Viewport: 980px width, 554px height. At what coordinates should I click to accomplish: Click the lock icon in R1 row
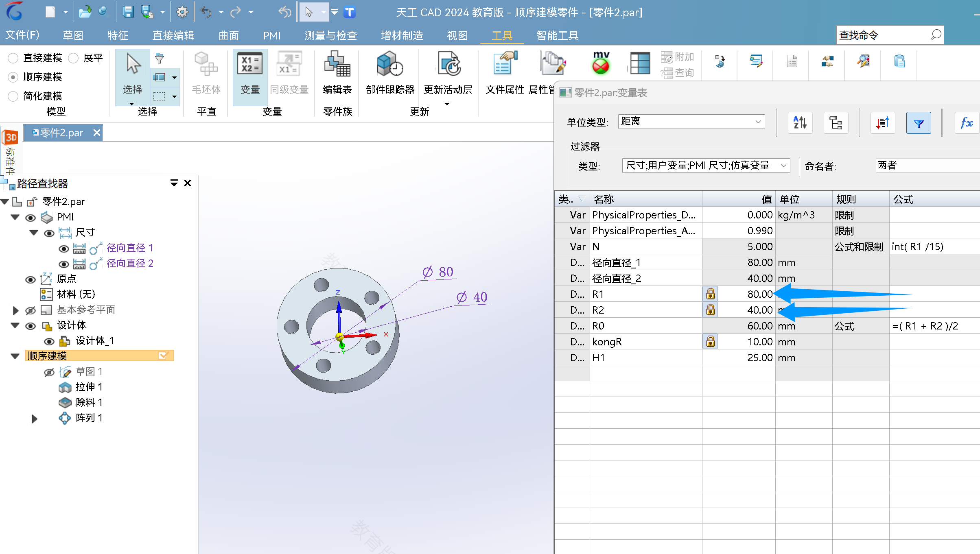[x=711, y=294]
